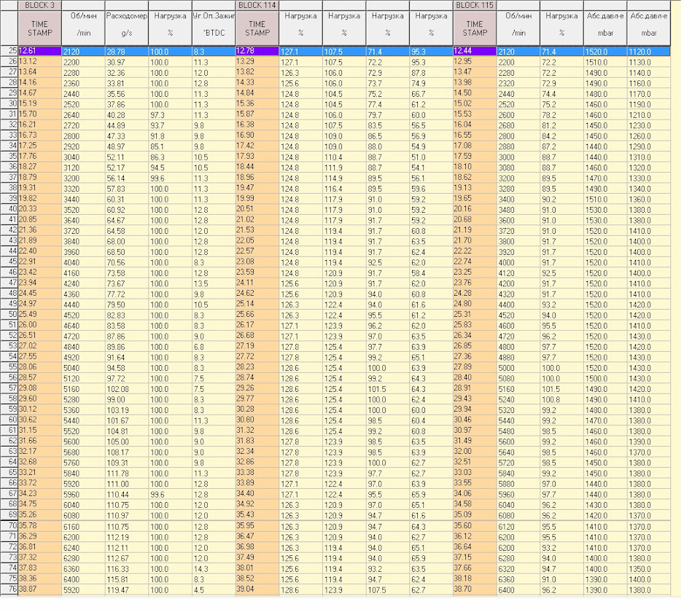Select the 111.78 flow cell
Screen dimensions: 700x612
coord(126,474)
